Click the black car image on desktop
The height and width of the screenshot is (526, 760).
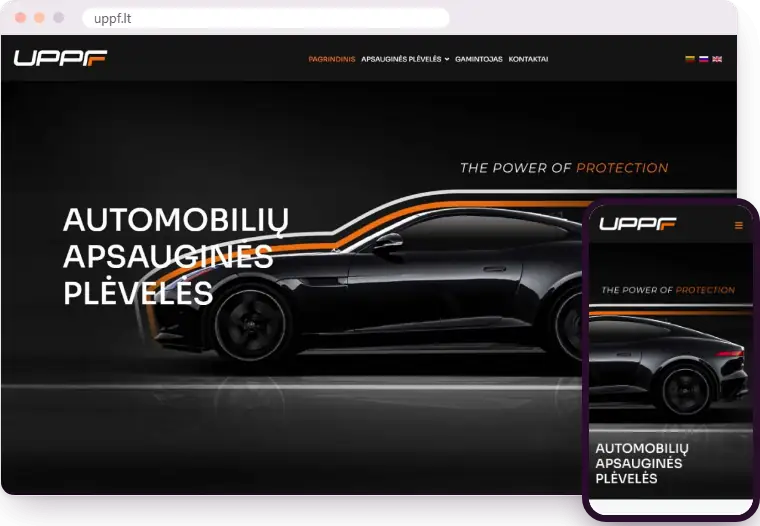pos(368,286)
